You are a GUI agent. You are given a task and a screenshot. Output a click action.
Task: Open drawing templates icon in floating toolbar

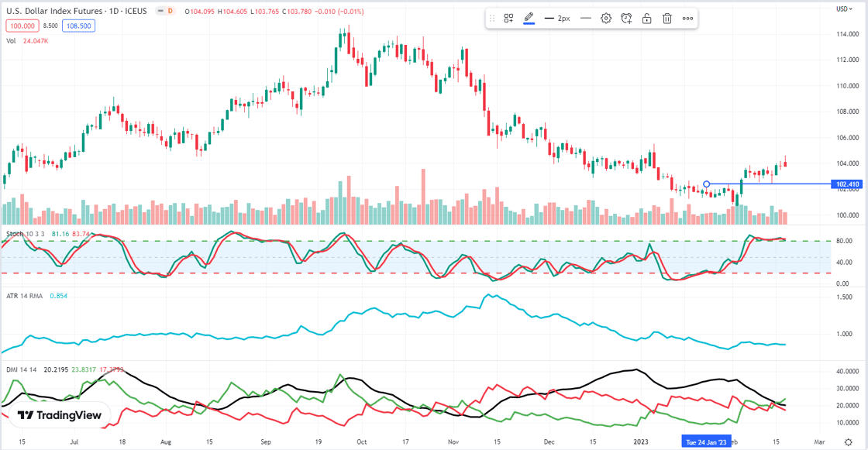coord(508,19)
